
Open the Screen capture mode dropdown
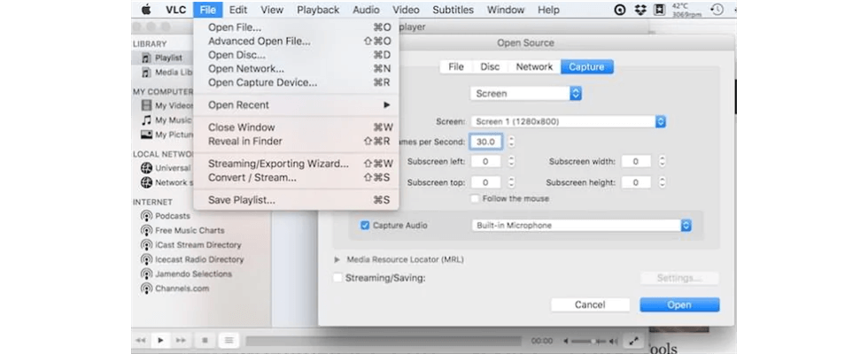coord(525,94)
